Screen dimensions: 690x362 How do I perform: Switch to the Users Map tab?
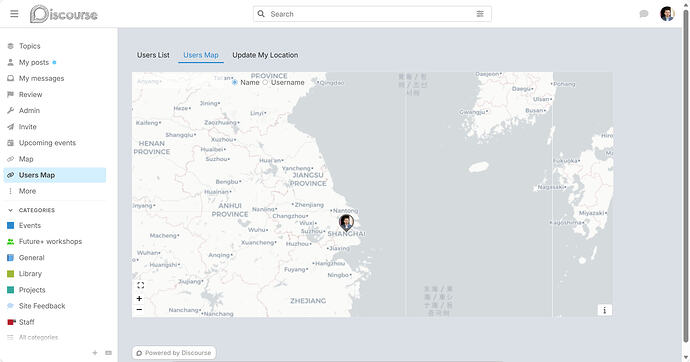point(201,55)
